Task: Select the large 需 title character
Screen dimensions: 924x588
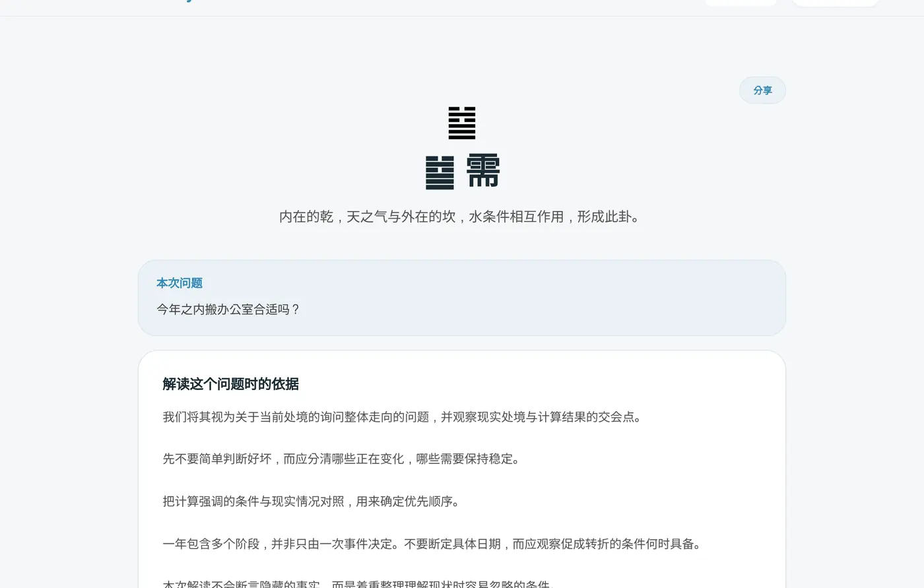Action: point(483,172)
